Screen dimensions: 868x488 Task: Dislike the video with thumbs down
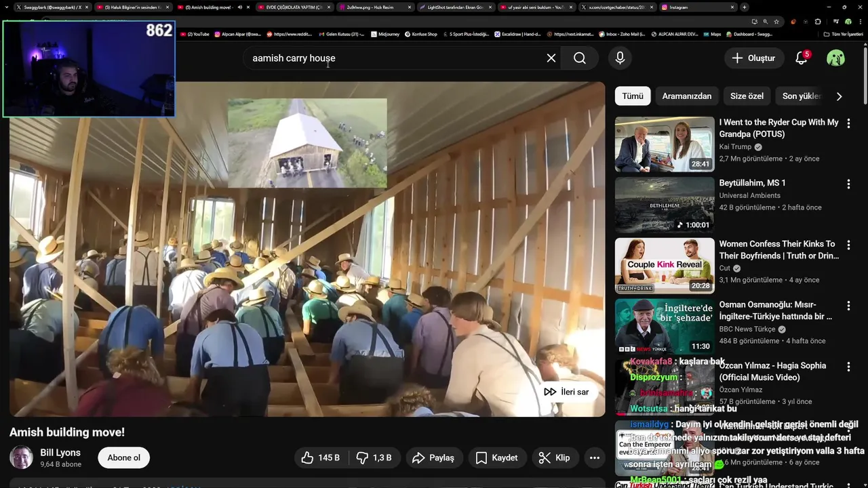pyautogui.click(x=374, y=458)
